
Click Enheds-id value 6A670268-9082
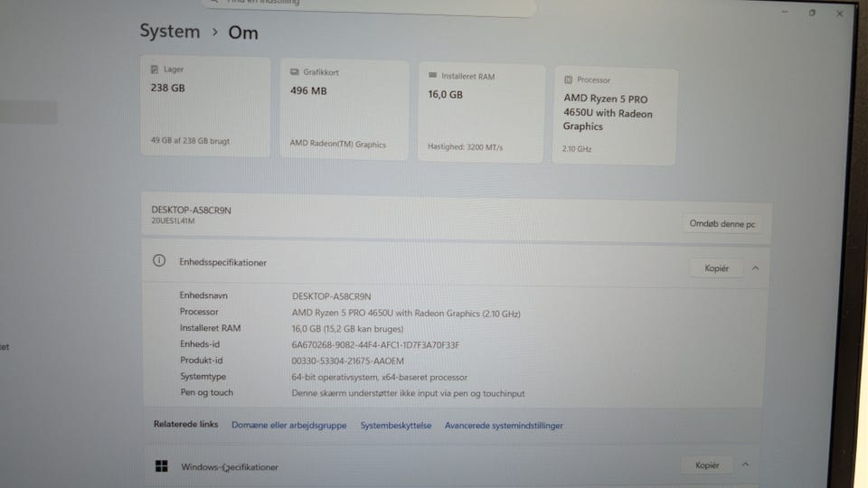point(375,344)
